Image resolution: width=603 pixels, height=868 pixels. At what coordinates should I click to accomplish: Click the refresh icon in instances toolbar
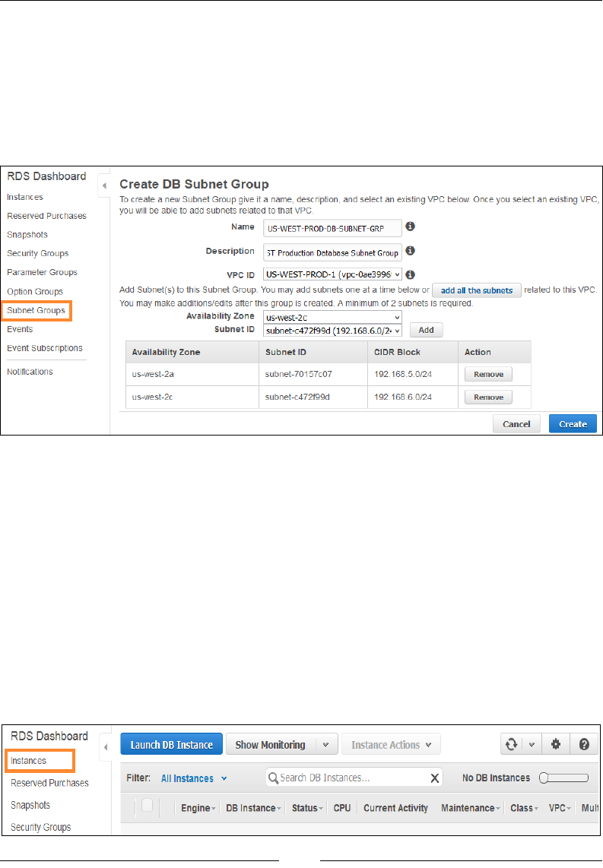tap(512, 745)
